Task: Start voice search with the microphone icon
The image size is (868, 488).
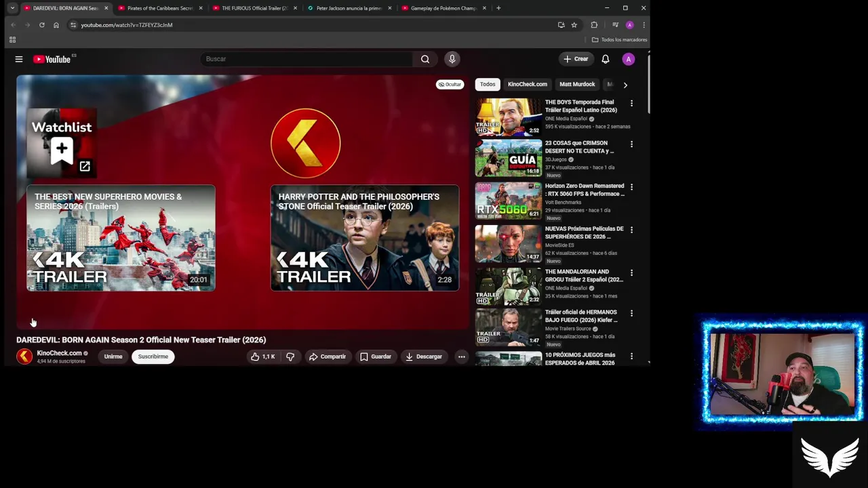Action: 452,59
